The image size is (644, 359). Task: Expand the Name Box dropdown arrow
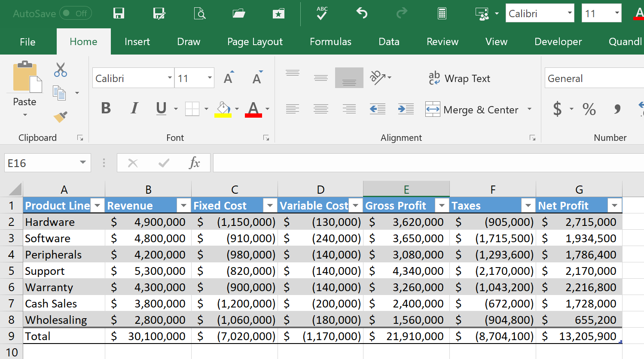82,162
